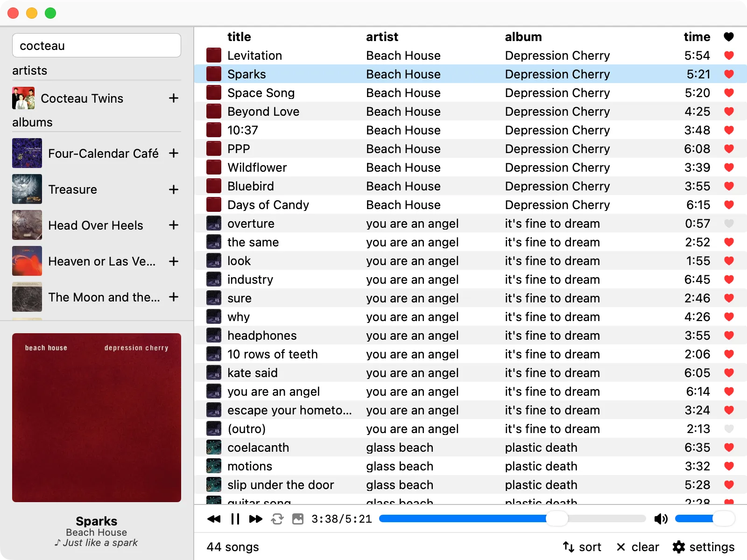
Task: Unlike the song Sparks
Action: pos(729,74)
